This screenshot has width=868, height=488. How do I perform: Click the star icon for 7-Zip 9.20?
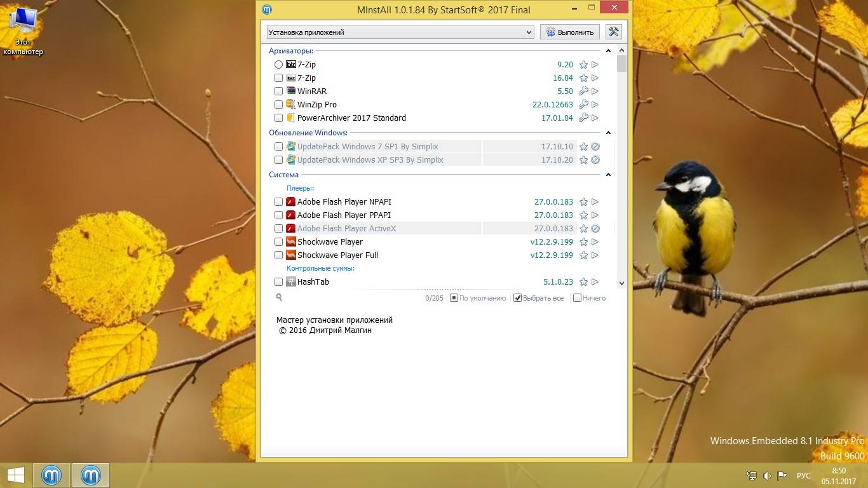point(583,65)
